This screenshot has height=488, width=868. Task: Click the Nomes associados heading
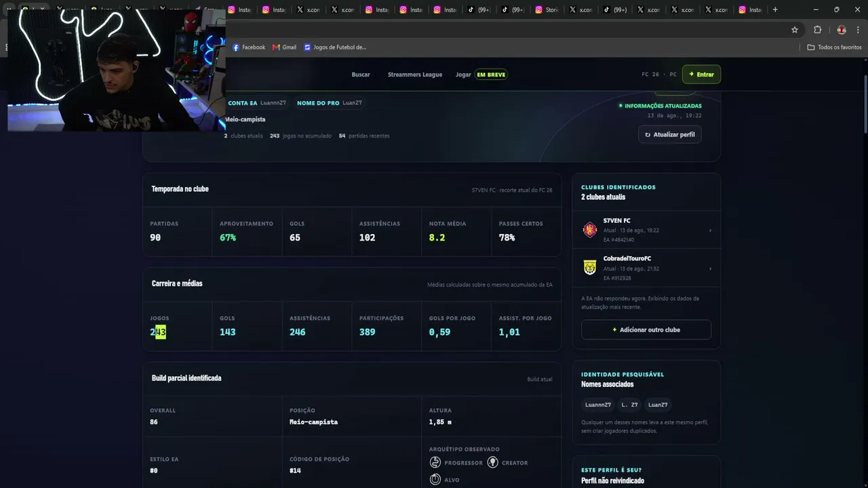pyautogui.click(x=608, y=384)
